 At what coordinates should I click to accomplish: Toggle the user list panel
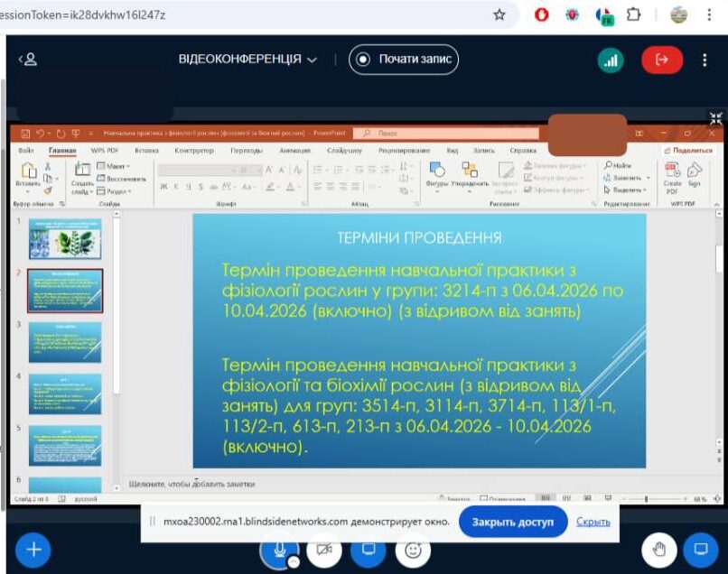coord(28,60)
